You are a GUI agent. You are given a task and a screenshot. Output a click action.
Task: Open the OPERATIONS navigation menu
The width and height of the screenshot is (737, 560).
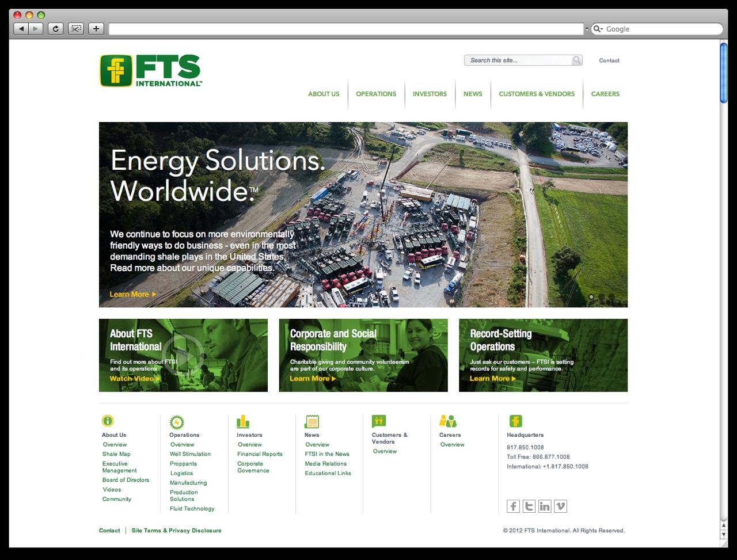click(376, 94)
